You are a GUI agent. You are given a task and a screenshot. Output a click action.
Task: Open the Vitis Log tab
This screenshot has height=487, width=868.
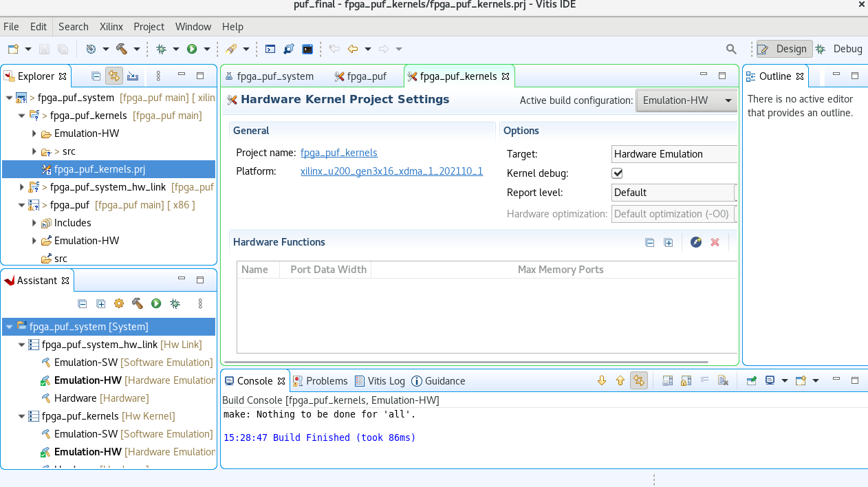pos(380,380)
